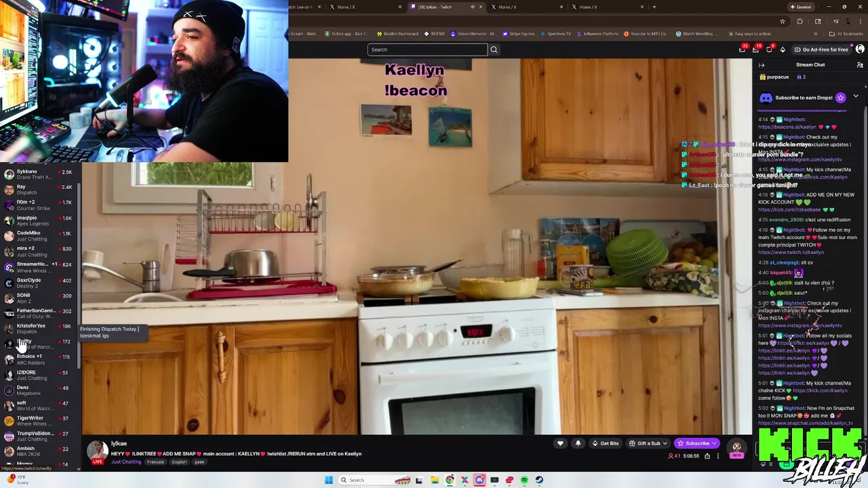
Task: Open the Gemini button in browser title bar
Action: click(801, 7)
